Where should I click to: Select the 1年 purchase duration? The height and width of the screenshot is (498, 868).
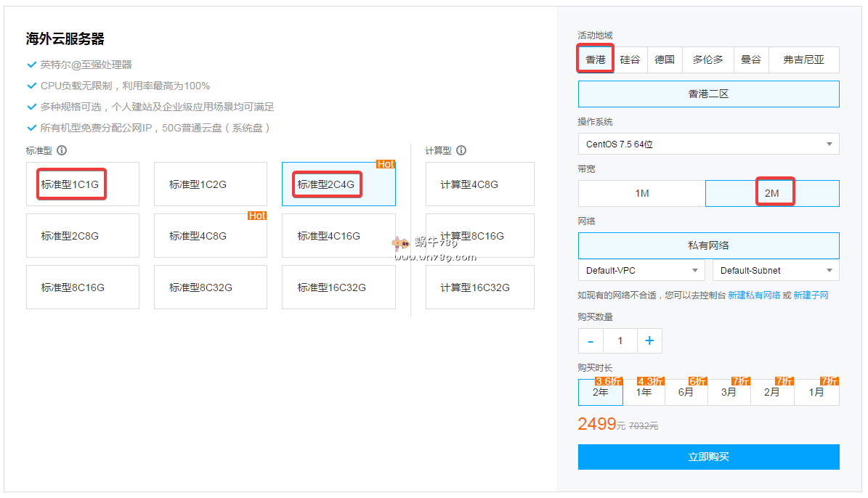pos(644,392)
